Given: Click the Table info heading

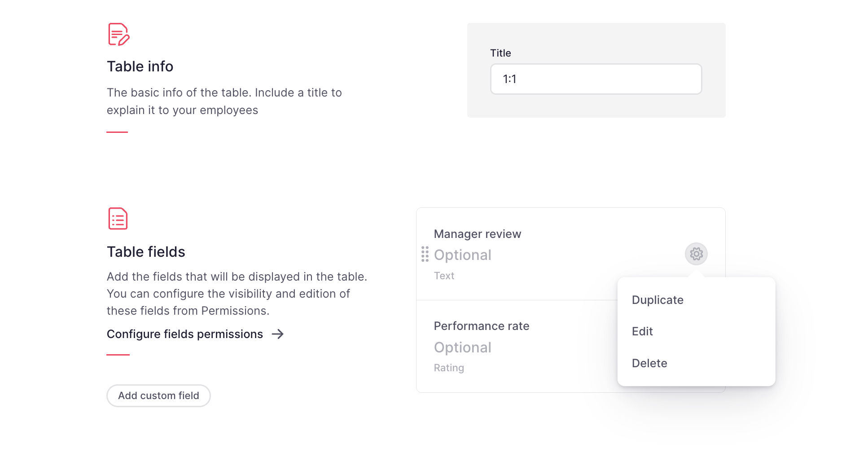Looking at the screenshot, I should click(140, 66).
